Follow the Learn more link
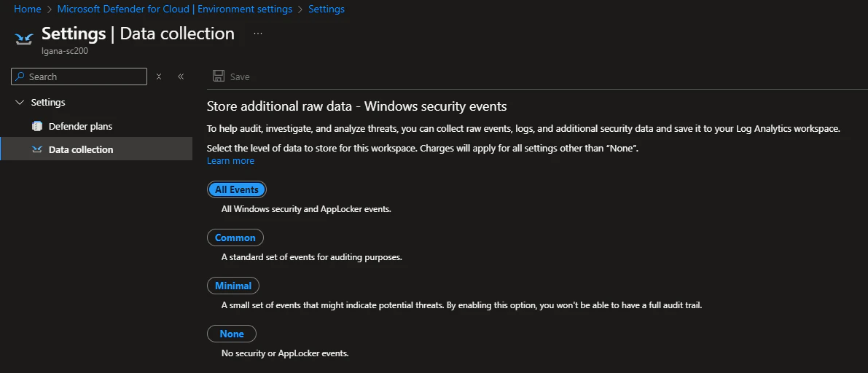The image size is (868, 373). (x=230, y=161)
